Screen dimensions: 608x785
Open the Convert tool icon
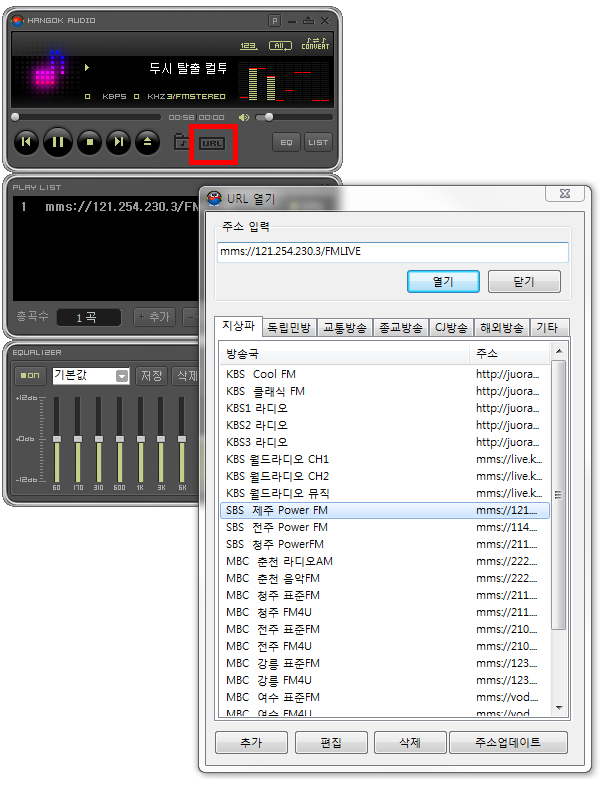point(316,44)
